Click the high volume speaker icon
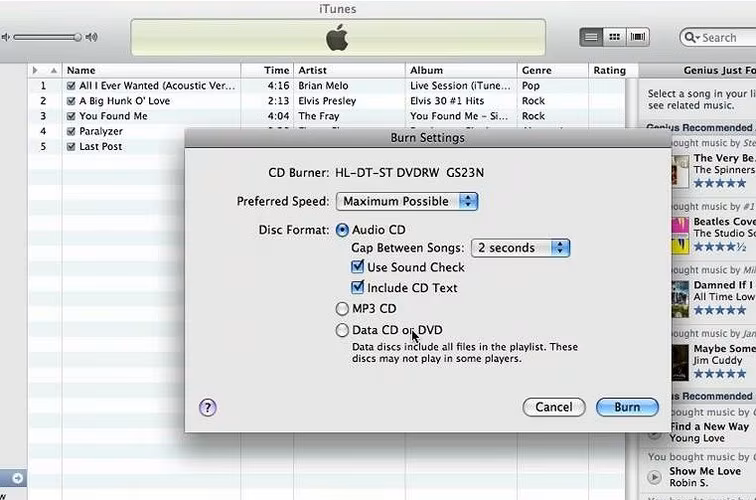Image resolution: width=756 pixels, height=500 pixels. pos(92,37)
